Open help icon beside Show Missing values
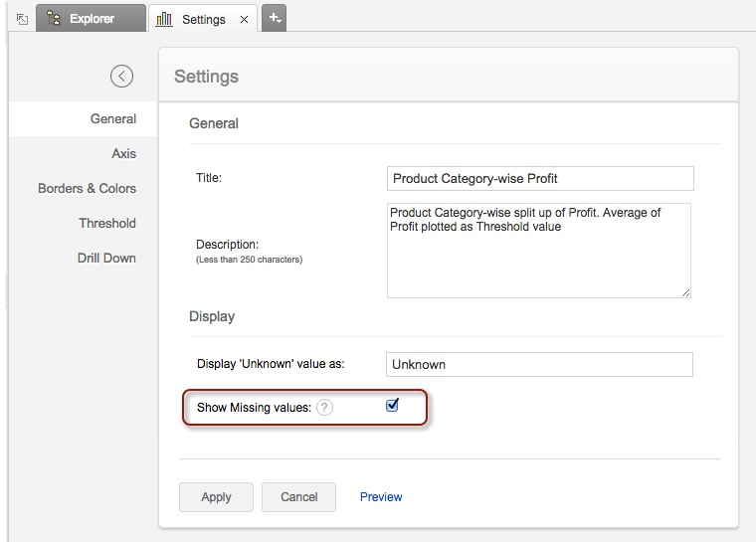 click(x=325, y=408)
